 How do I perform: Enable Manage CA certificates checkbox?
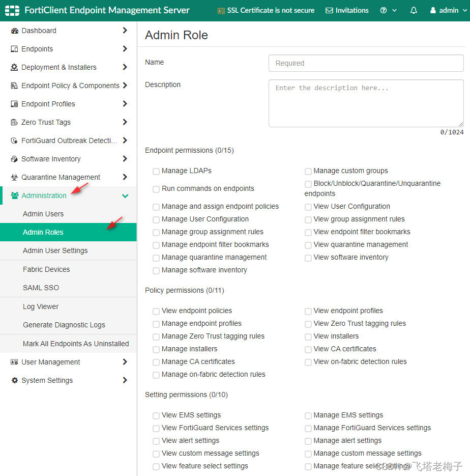pos(156,362)
